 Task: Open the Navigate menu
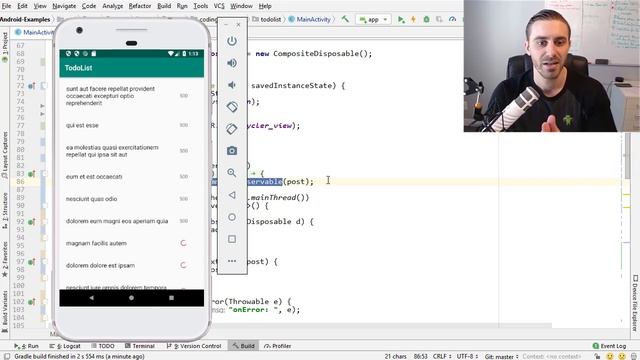tap(64, 6)
